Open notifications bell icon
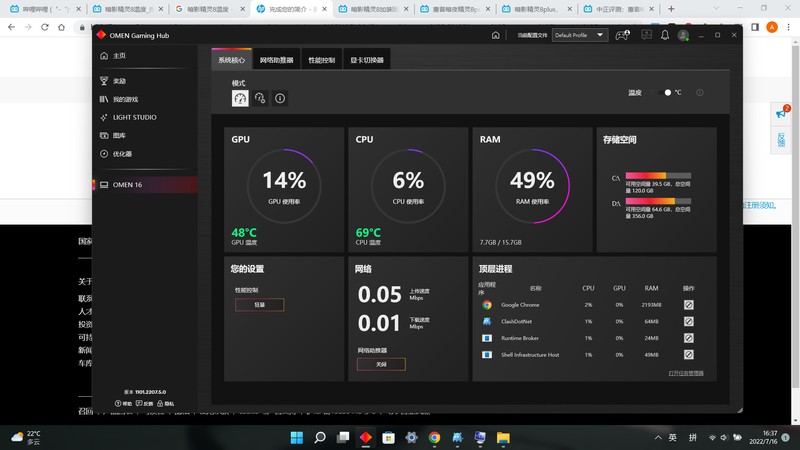Screen dimensions: 800x450 664,35
